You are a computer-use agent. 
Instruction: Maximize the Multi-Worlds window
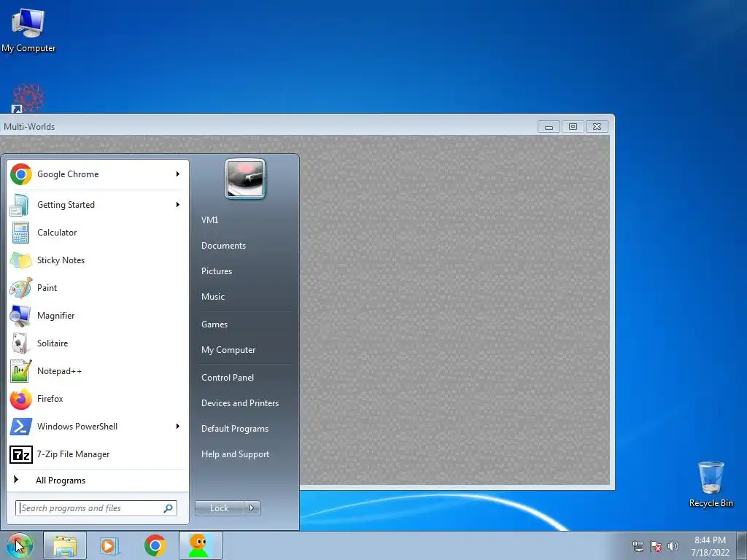[x=573, y=127]
